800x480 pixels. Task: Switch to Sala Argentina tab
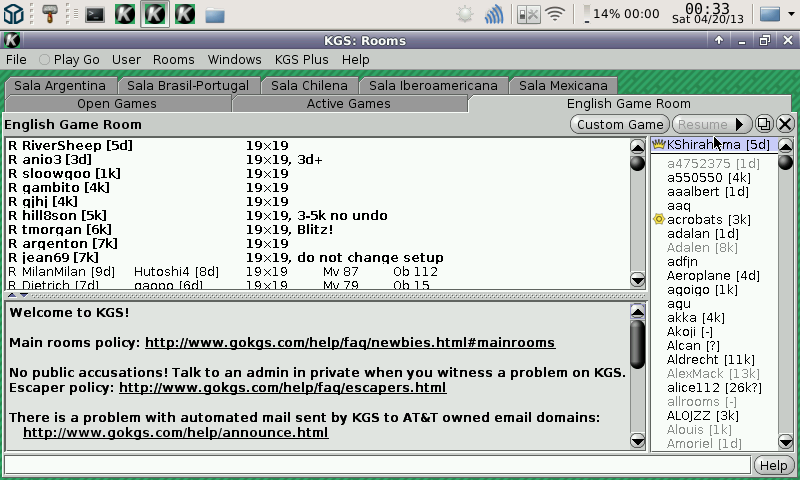coord(60,85)
